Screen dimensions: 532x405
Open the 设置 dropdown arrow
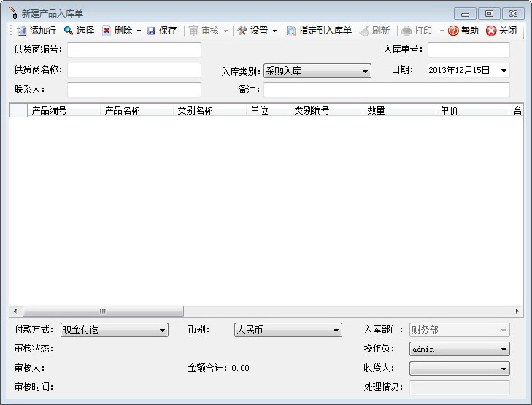point(274,31)
